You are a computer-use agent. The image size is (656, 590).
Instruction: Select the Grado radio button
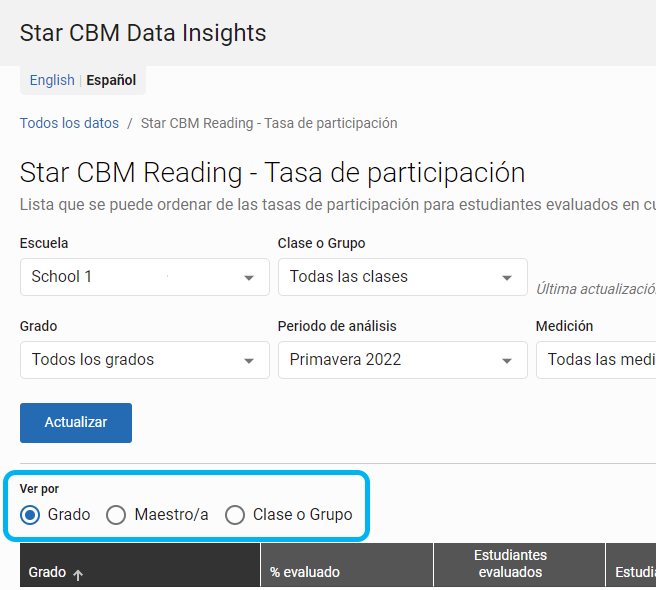(30, 515)
